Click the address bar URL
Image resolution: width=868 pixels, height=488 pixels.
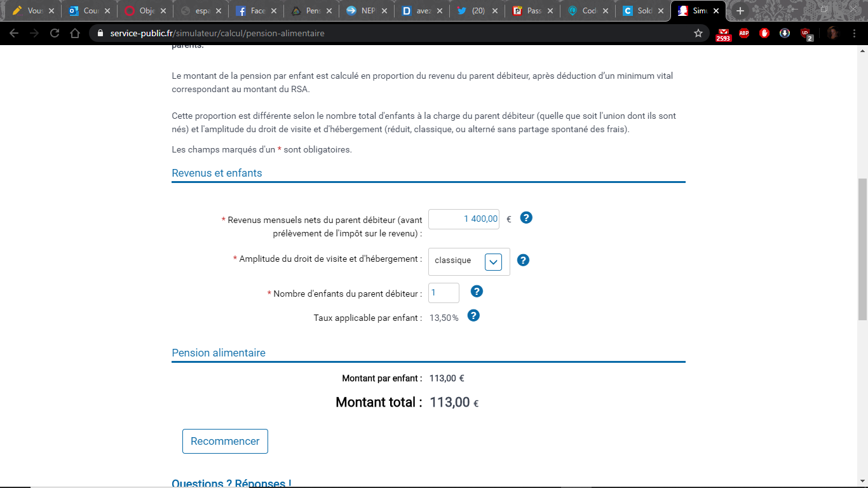[217, 33]
